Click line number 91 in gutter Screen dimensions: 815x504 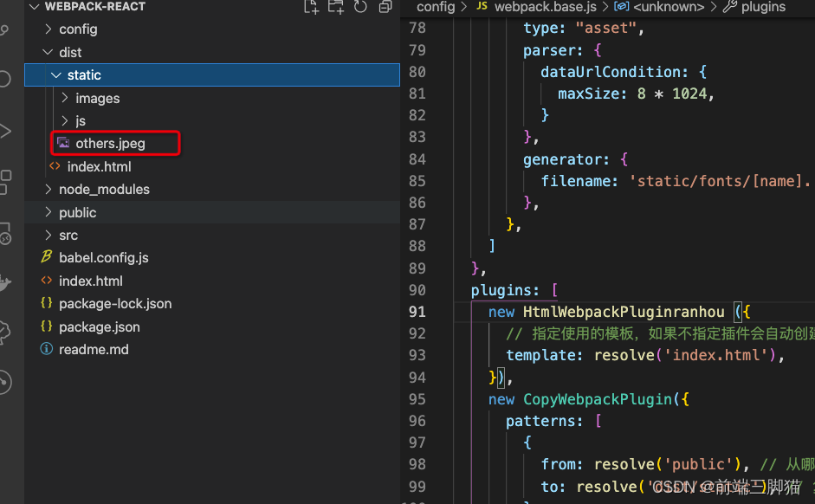point(417,312)
